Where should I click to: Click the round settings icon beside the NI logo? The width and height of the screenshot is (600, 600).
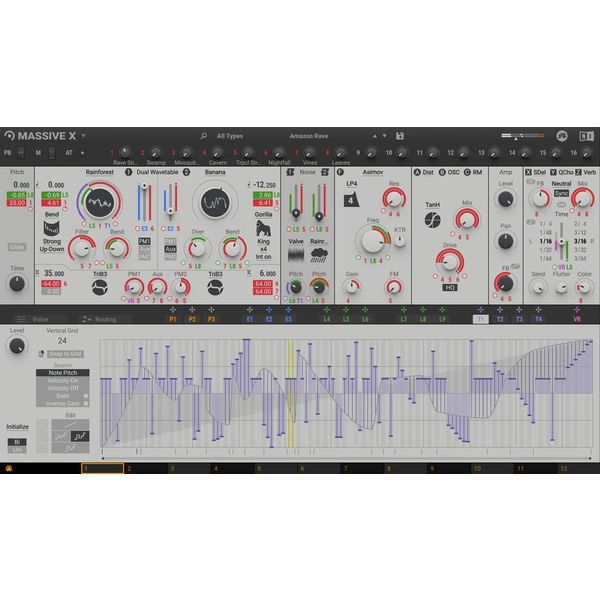tap(562, 136)
